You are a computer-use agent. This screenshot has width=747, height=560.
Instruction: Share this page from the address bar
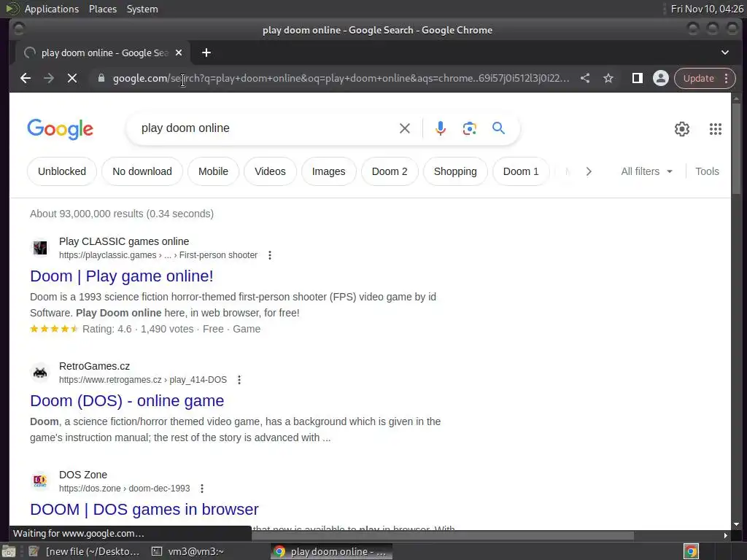click(x=585, y=78)
